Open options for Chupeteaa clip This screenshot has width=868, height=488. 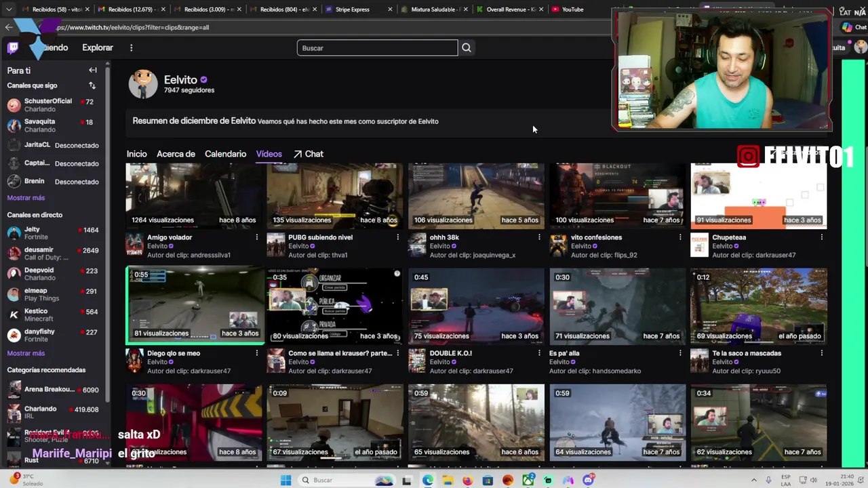(821, 237)
